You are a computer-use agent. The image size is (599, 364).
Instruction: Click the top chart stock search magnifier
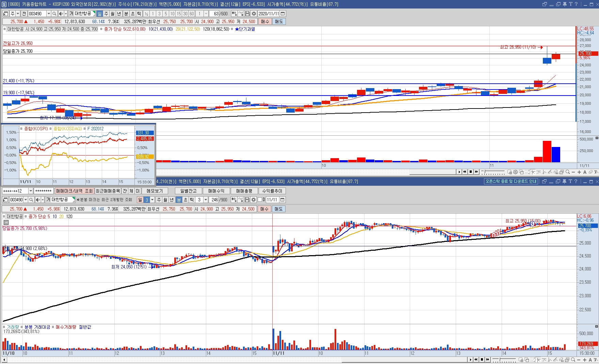54,14
